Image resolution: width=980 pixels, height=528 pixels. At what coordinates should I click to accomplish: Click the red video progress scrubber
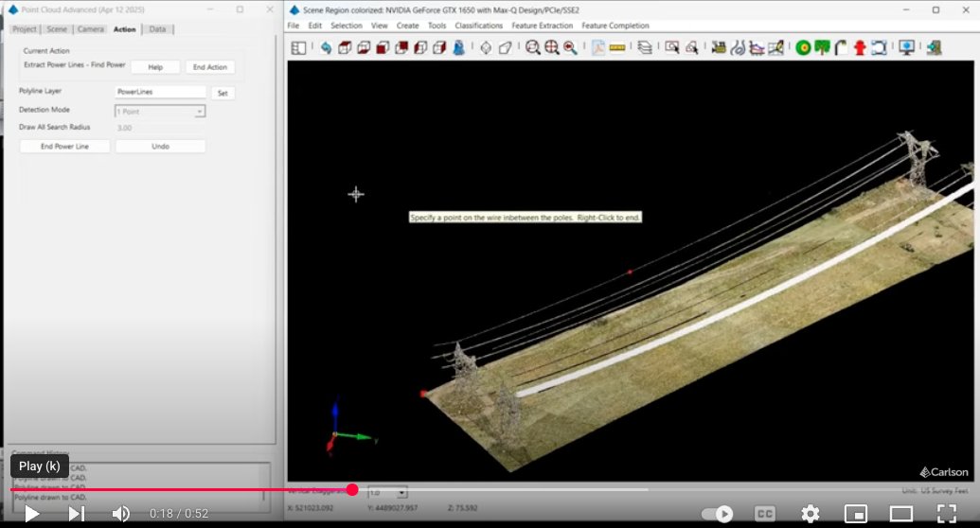coord(352,490)
